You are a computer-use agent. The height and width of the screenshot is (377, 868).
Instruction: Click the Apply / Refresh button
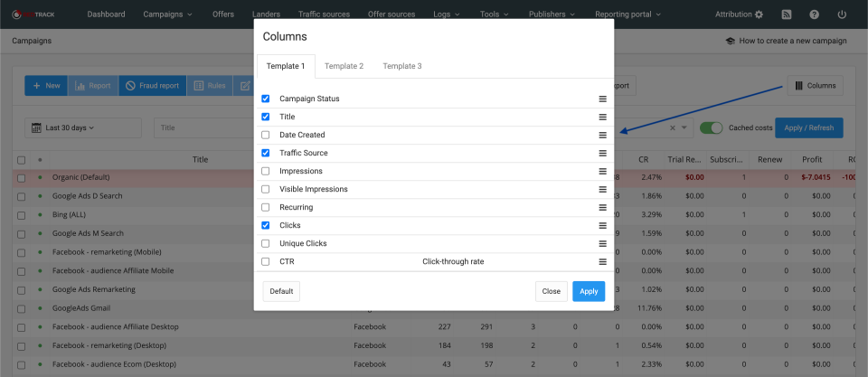[808, 127]
